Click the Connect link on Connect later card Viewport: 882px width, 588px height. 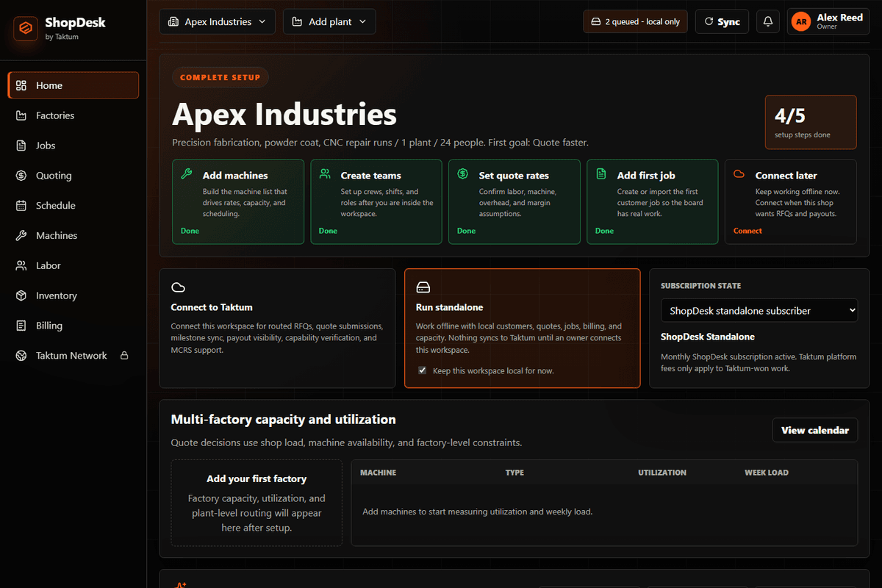tap(747, 231)
